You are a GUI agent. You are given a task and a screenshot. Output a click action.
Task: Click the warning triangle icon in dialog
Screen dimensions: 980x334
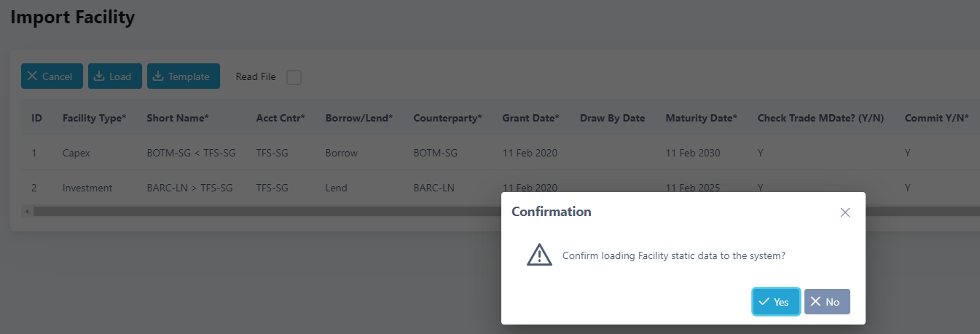(x=539, y=255)
